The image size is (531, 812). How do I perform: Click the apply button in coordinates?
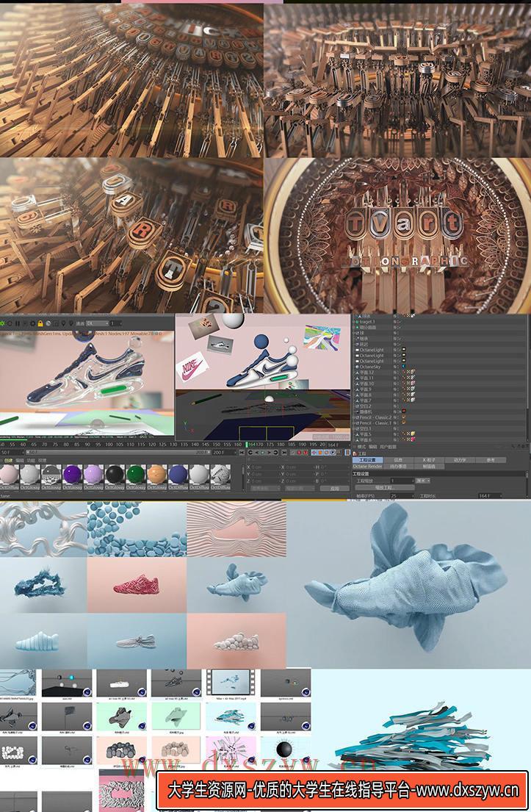334,489
